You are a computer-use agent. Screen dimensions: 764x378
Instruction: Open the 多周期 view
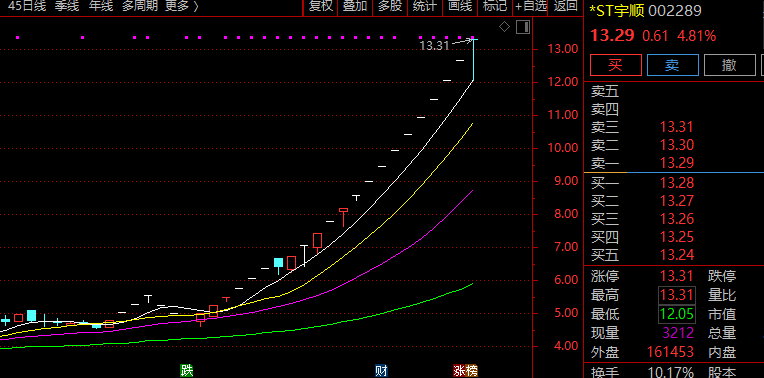point(139,6)
